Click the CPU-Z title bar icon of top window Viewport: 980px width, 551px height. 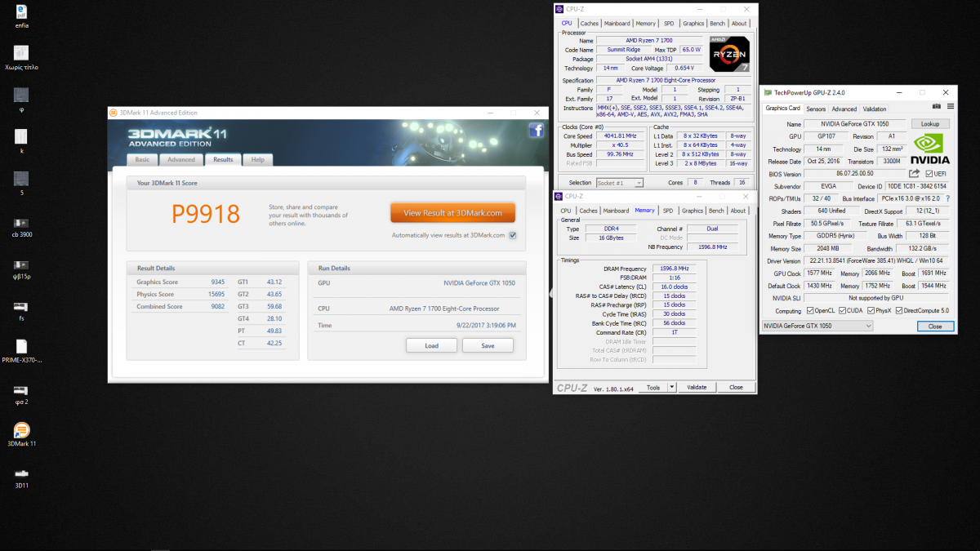pyautogui.click(x=559, y=9)
